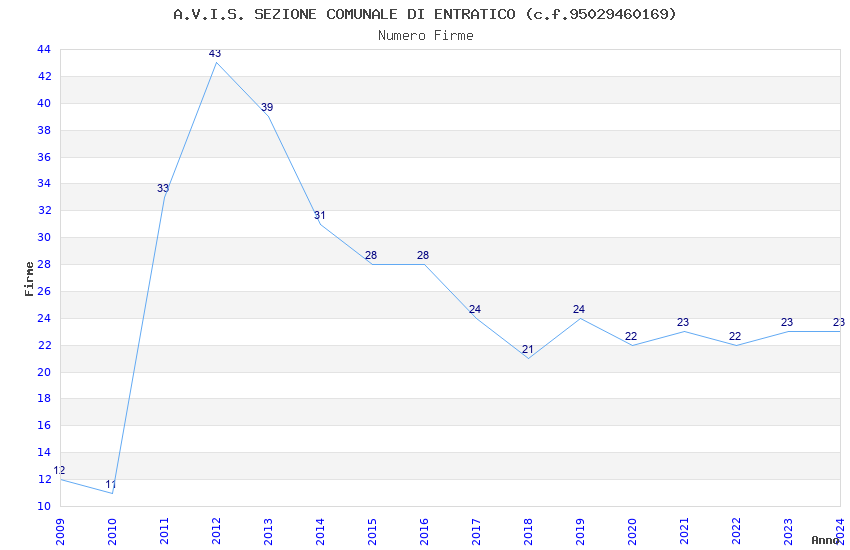Click the y-axis value 34

[44, 183]
